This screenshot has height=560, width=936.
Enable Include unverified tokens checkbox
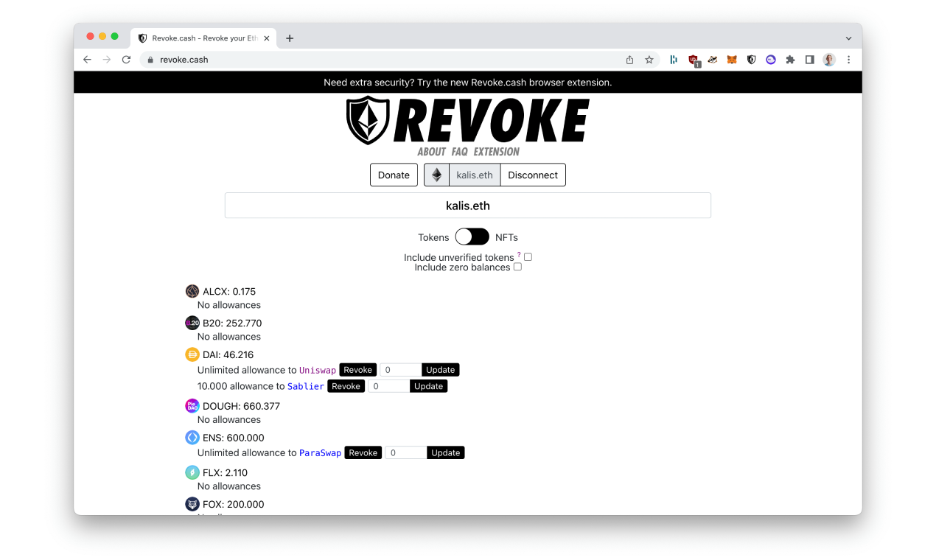528,257
